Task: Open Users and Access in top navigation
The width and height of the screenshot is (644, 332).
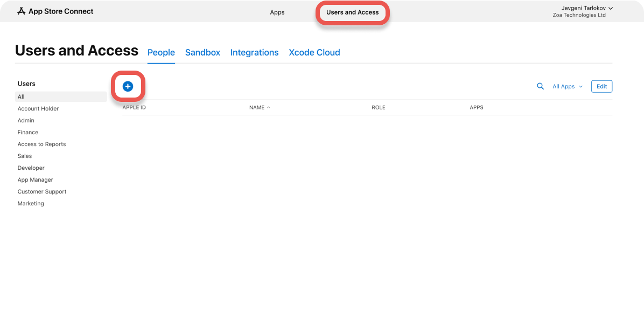Action: [352, 12]
